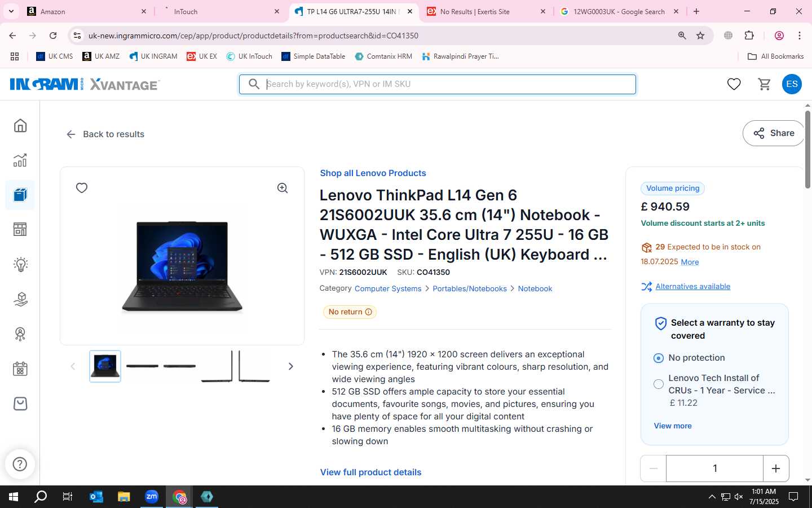
Task: Open the wishlist heart in header
Action: point(734,84)
